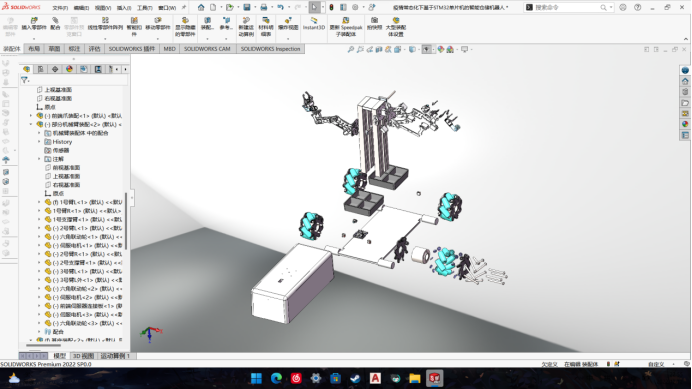The image size is (692, 389).
Task: Open ConfigurationManager tab icon
Action: click(55, 69)
